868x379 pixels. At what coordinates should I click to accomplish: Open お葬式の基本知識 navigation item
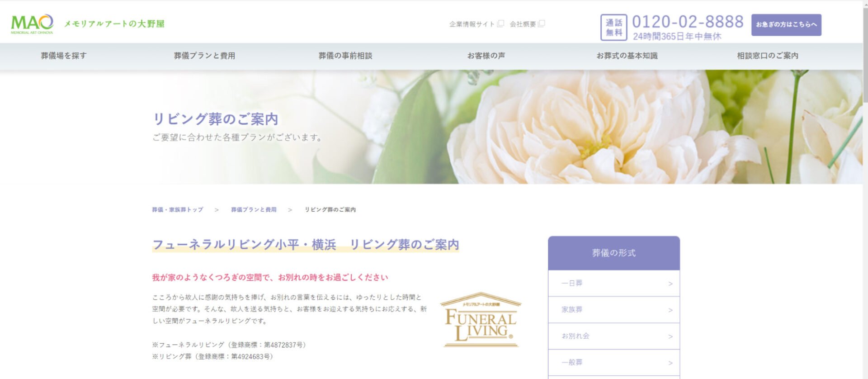click(627, 56)
